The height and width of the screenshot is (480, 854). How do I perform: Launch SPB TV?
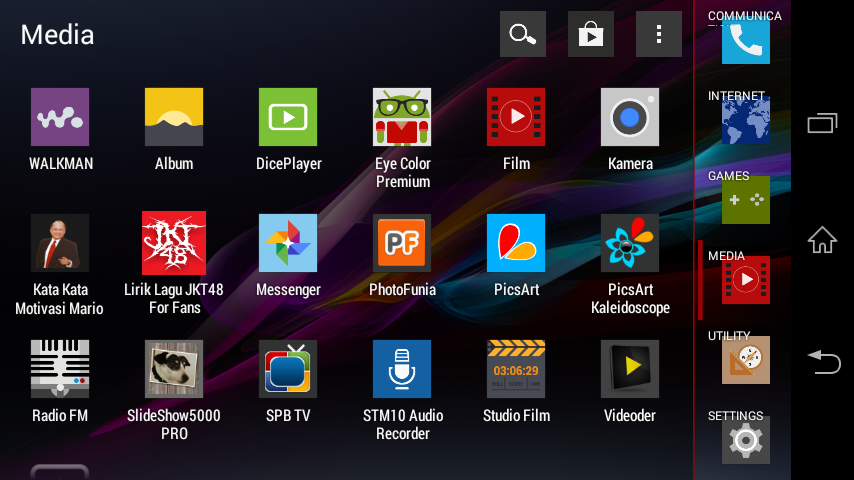(x=288, y=369)
